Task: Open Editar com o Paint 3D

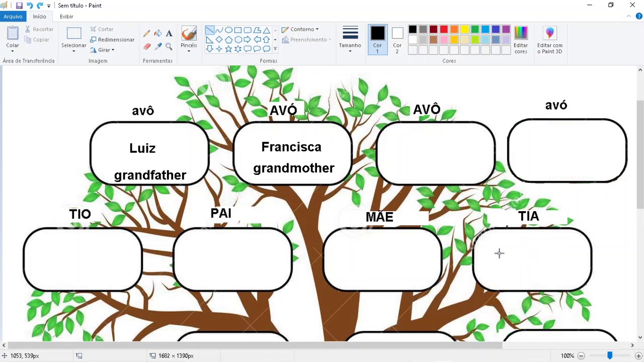Action: (x=549, y=40)
